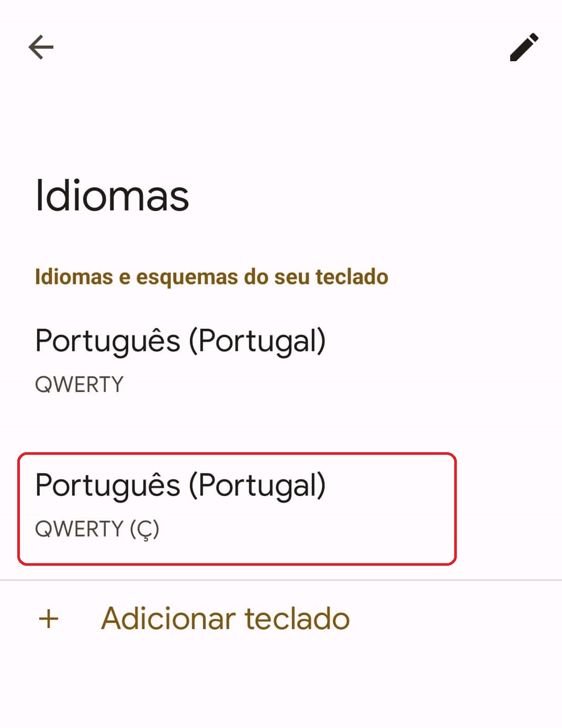
Task: Click the word teclado in Adicionar teclado
Action: [297, 619]
